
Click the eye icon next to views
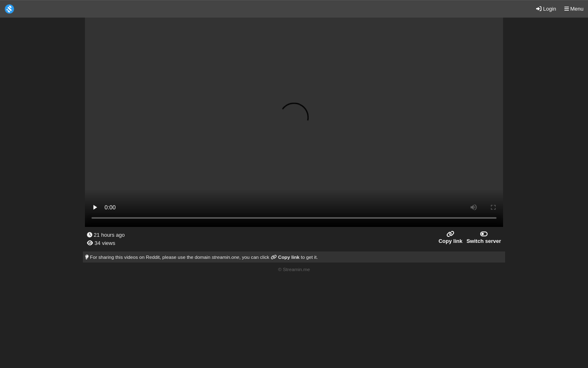(90, 243)
